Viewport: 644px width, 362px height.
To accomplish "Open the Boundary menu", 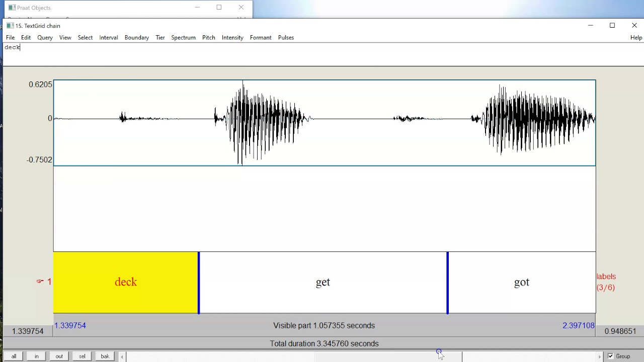I will click(x=136, y=38).
